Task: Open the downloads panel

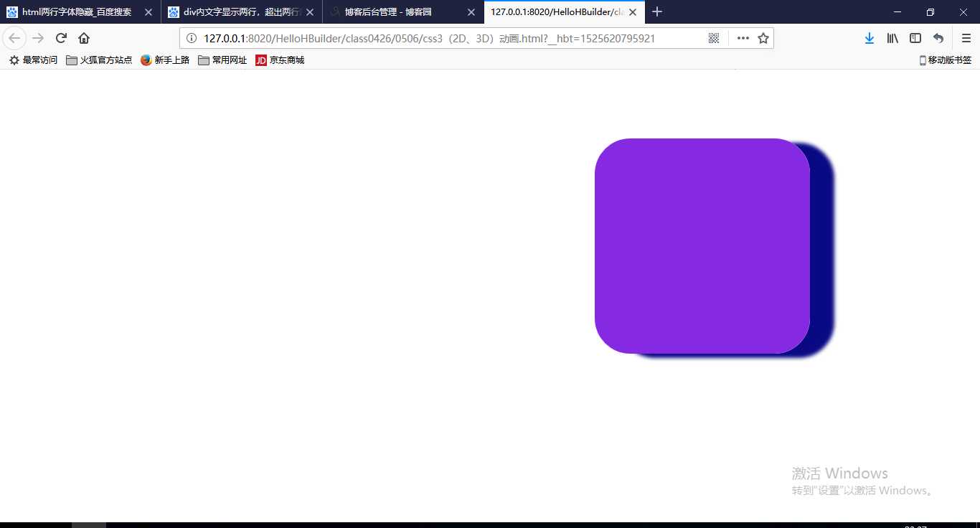Action: coord(870,38)
